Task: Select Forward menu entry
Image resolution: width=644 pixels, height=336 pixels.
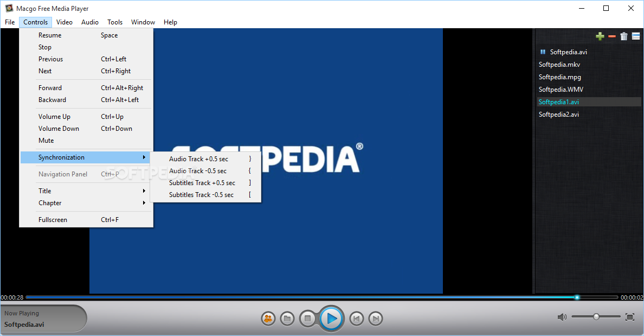Action: 86,88
